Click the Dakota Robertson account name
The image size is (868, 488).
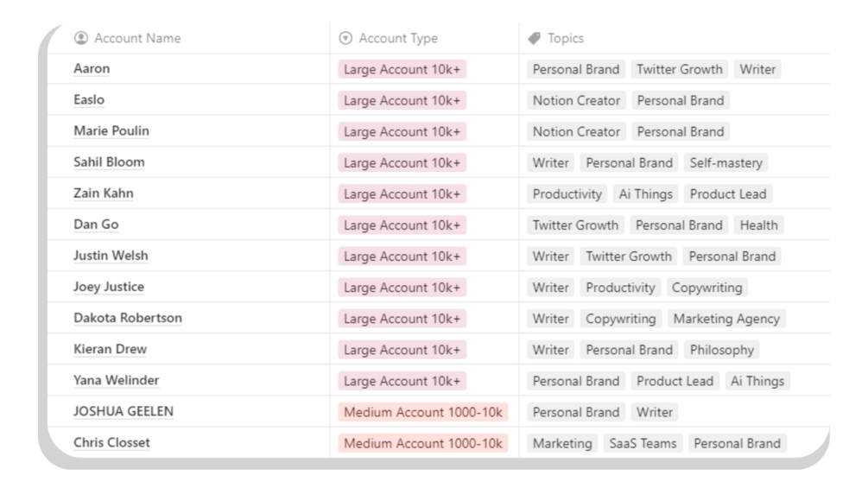128,318
